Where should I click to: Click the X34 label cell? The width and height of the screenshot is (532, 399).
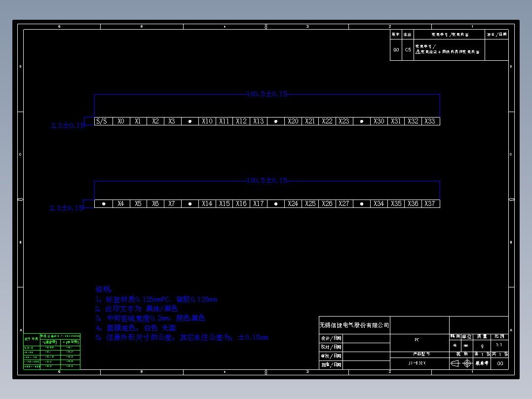(379, 204)
